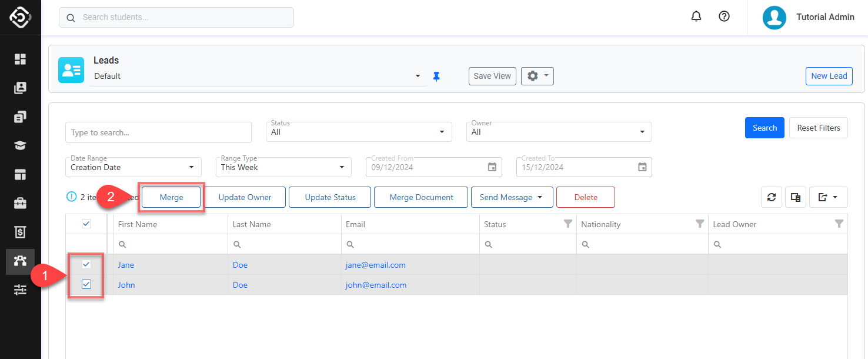Open the jane@email.com link
This screenshot has width=868, height=359.
pos(375,265)
